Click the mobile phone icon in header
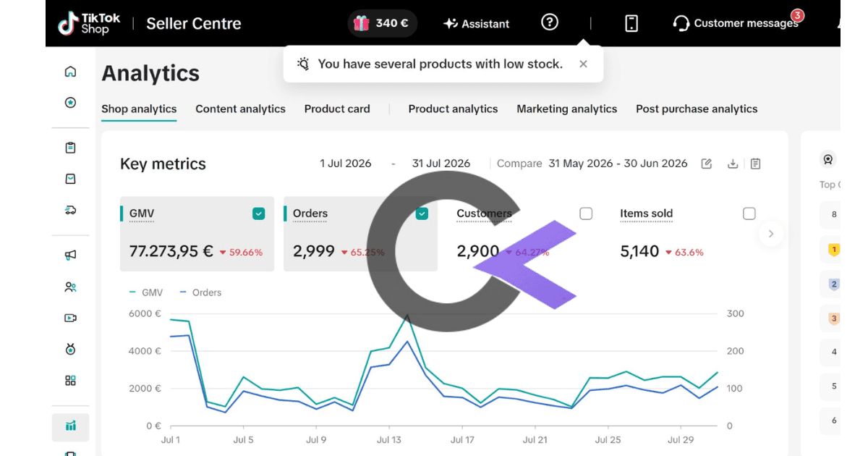Screen dimensions: 868x456 click(x=631, y=23)
